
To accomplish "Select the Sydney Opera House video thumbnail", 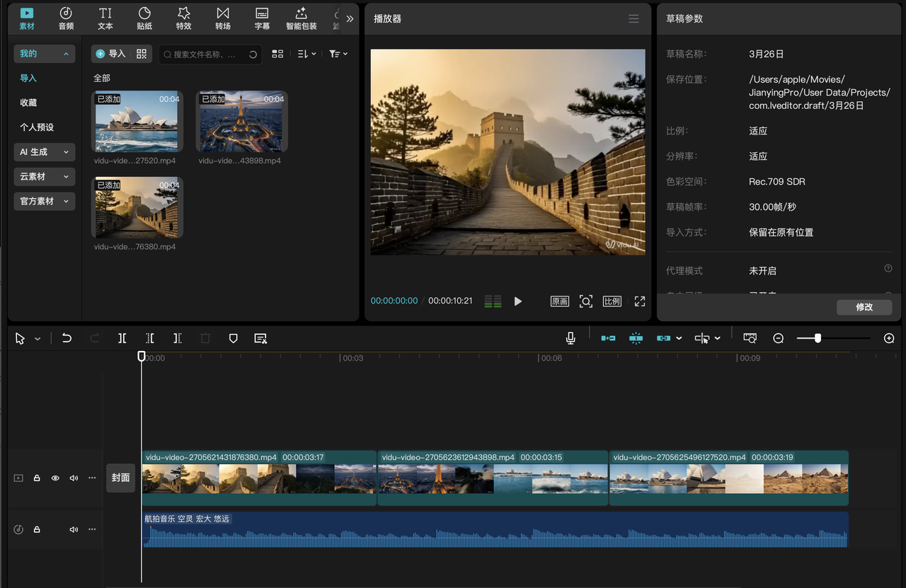I will pos(137,120).
